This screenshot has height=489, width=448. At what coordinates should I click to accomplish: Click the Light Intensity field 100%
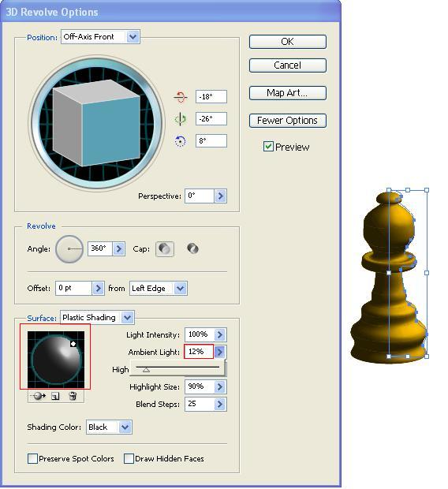(x=200, y=334)
